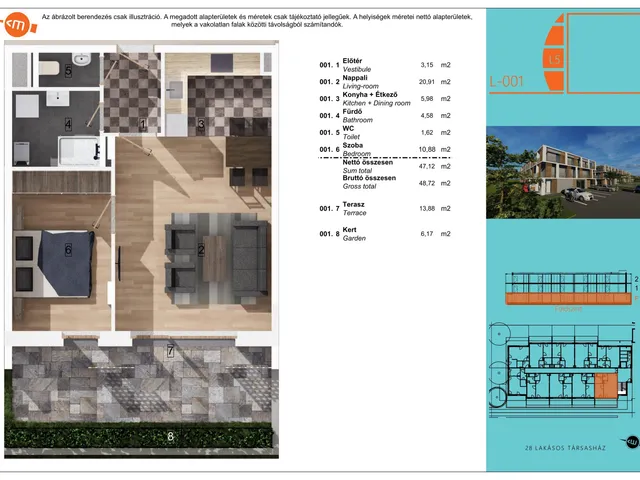The height and width of the screenshot is (480, 640).
Task: Click room number 3 in the kitchen
Action: pos(201,124)
